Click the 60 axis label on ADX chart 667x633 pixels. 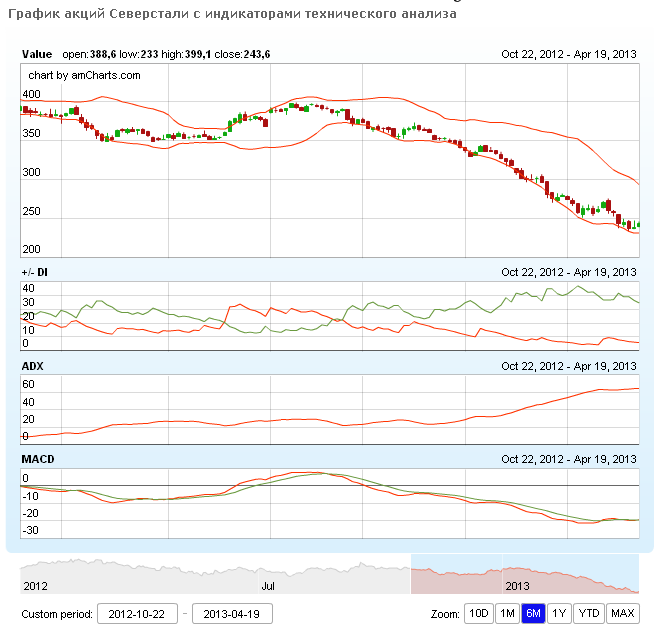pyautogui.click(x=28, y=384)
